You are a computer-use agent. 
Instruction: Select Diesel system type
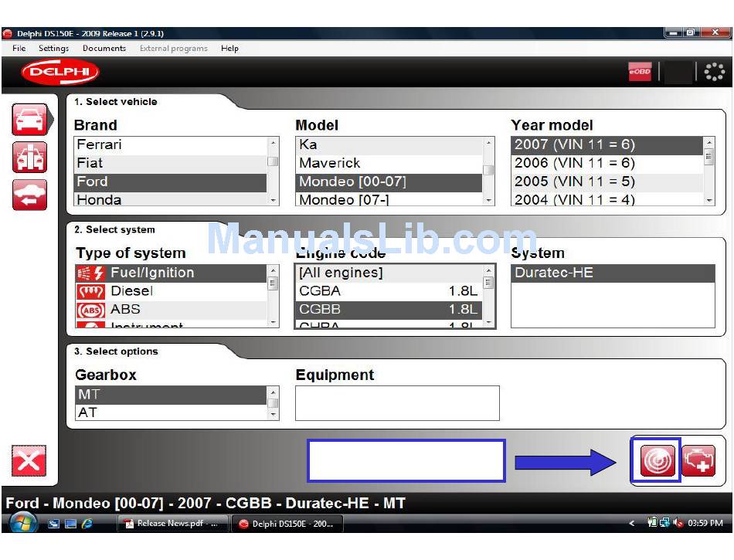point(131,291)
